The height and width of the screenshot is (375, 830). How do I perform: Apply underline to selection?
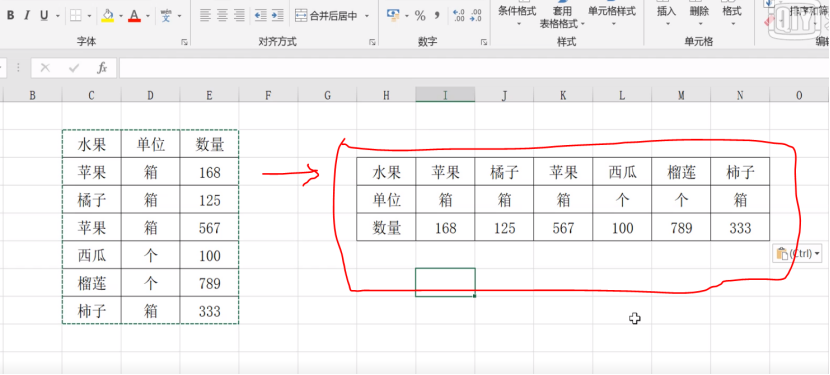[44, 16]
